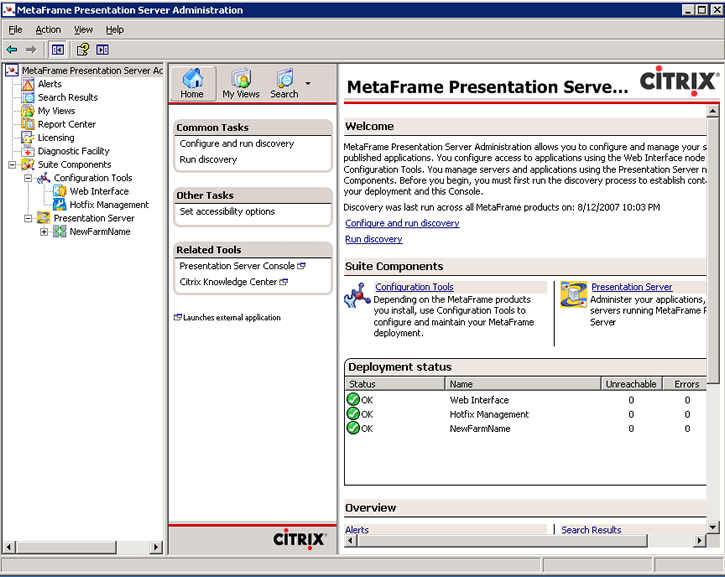725x577 pixels.
Task: Open My Views icon in task pane
Action: click(x=241, y=83)
